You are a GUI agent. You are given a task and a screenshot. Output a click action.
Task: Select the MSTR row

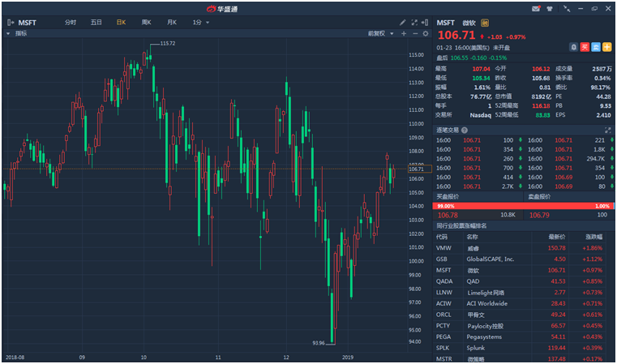coord(523,358)
